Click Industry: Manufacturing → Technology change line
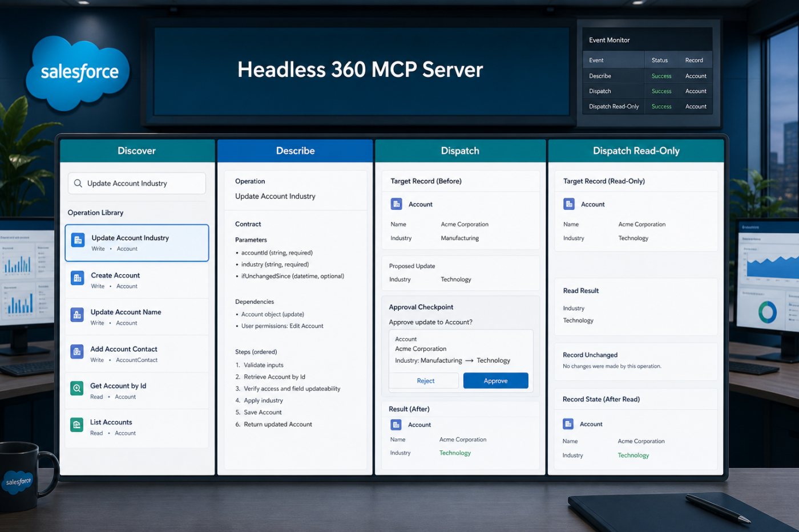Image resolution: width=799 pixels, height=532 pixels. [453, 360]
